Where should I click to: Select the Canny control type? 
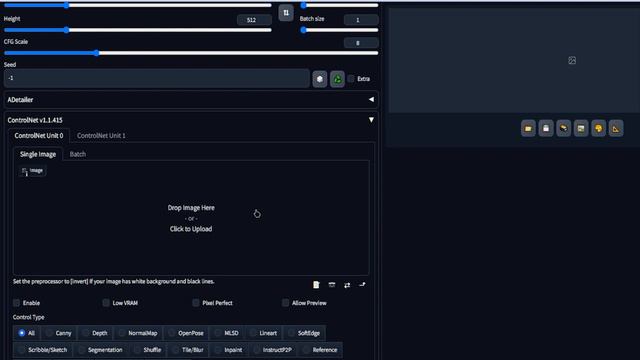(59, 333)
